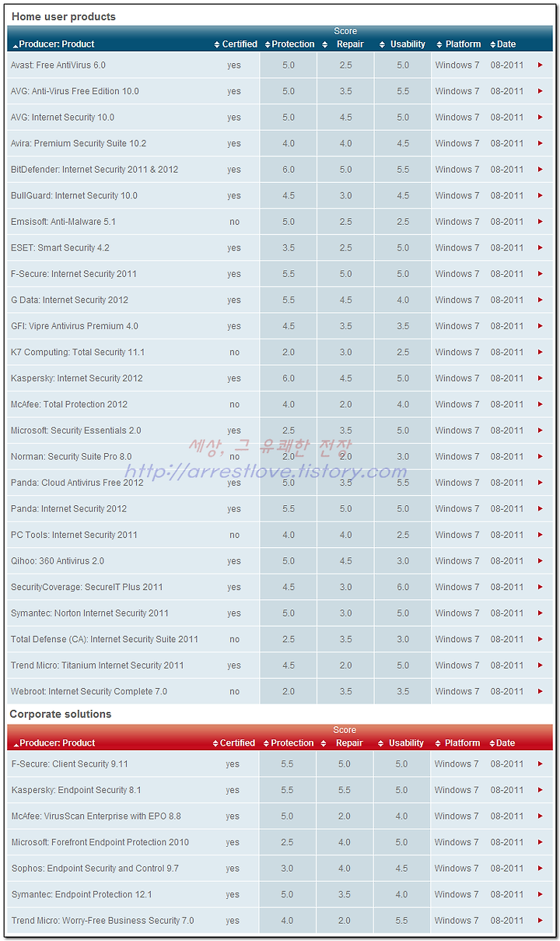Open details arrow for BitDefender Internet Security row
Image resolution: width=560 pixels, height=941 pixels.
click(541, 170)
